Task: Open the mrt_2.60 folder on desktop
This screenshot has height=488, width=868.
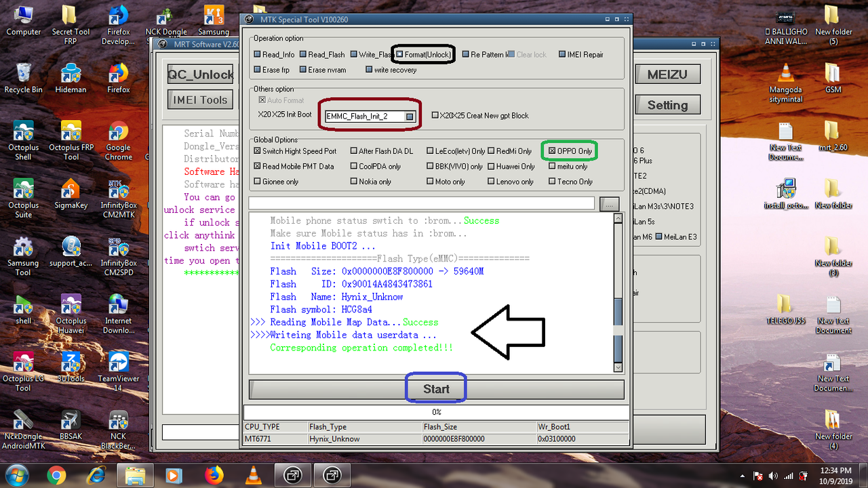Action: (833, 136)
